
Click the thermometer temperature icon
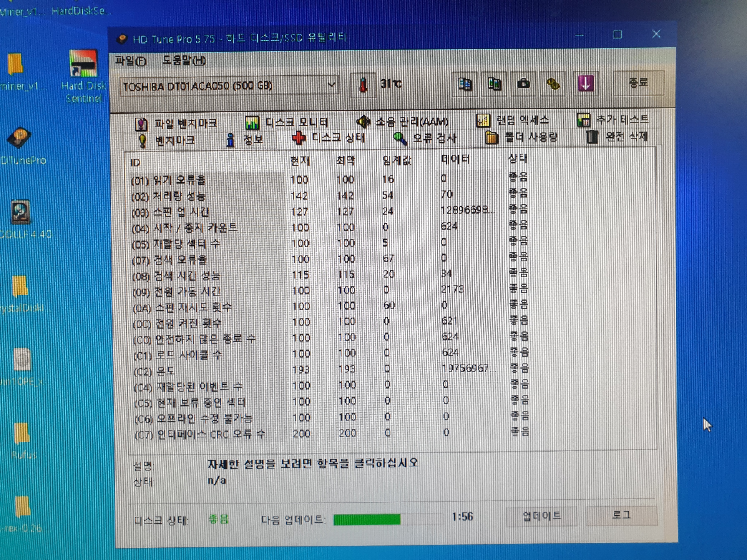pos(363,85)
